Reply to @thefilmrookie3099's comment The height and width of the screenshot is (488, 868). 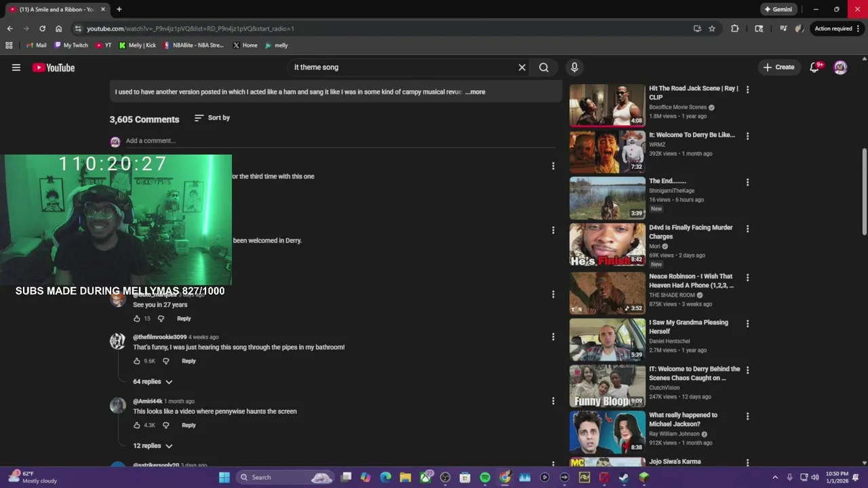189,361
